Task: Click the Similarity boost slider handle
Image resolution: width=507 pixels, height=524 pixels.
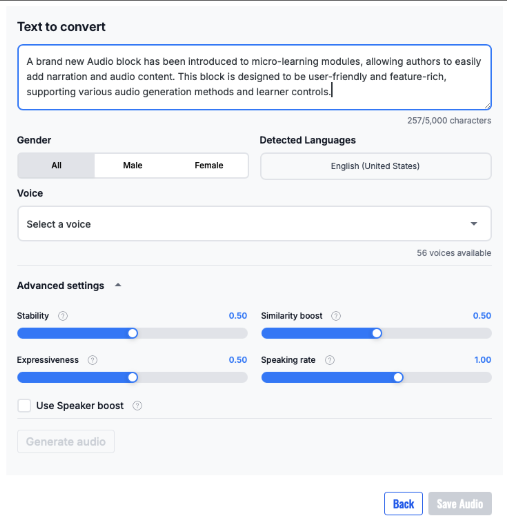Action: click(377, 333)
